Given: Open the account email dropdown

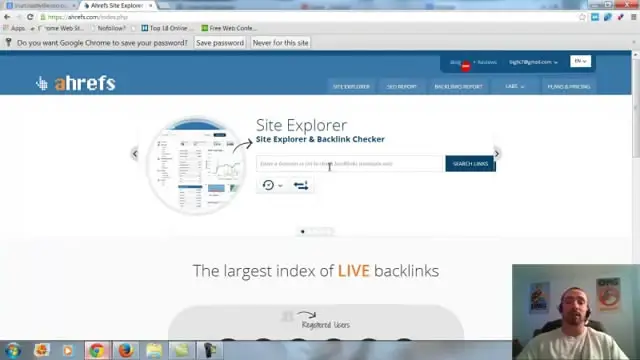Looking at the screenshot, I should (533, 62).
